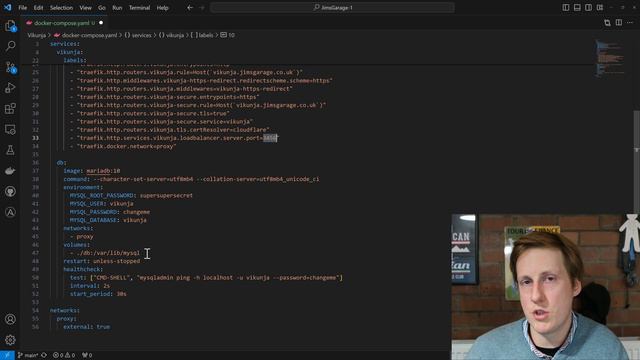Split the editor right
The height and width of the screenshot is (360, 640).
619,23
